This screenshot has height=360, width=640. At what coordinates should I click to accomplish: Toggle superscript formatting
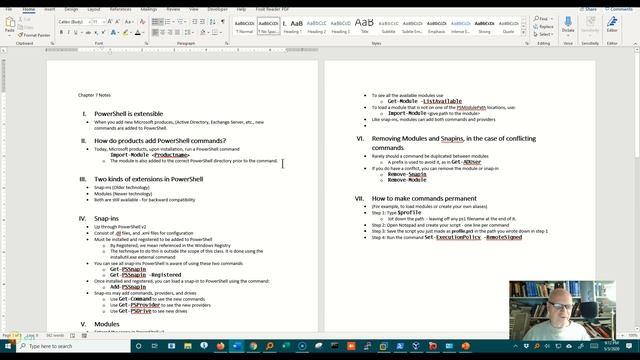pyautogui.click(x=103, y=33)
